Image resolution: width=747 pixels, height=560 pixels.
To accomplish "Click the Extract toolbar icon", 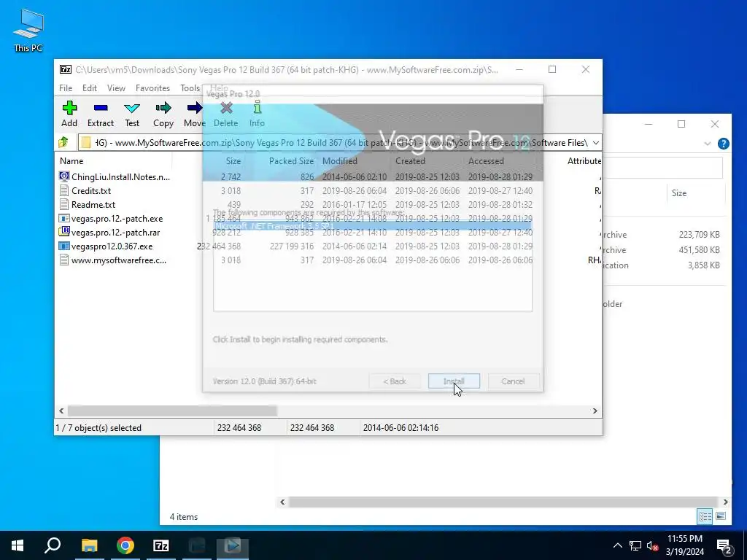I will coord(101,114).
